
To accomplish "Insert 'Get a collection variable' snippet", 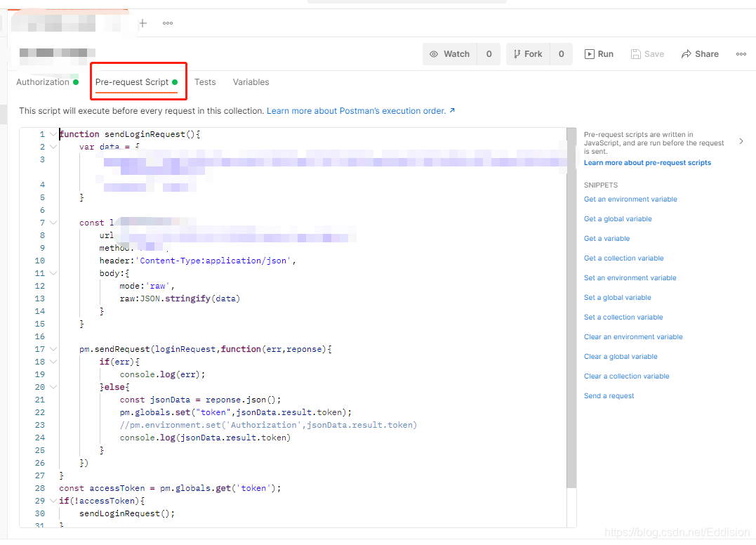I will pyautogui.click(x=623, y=258).
